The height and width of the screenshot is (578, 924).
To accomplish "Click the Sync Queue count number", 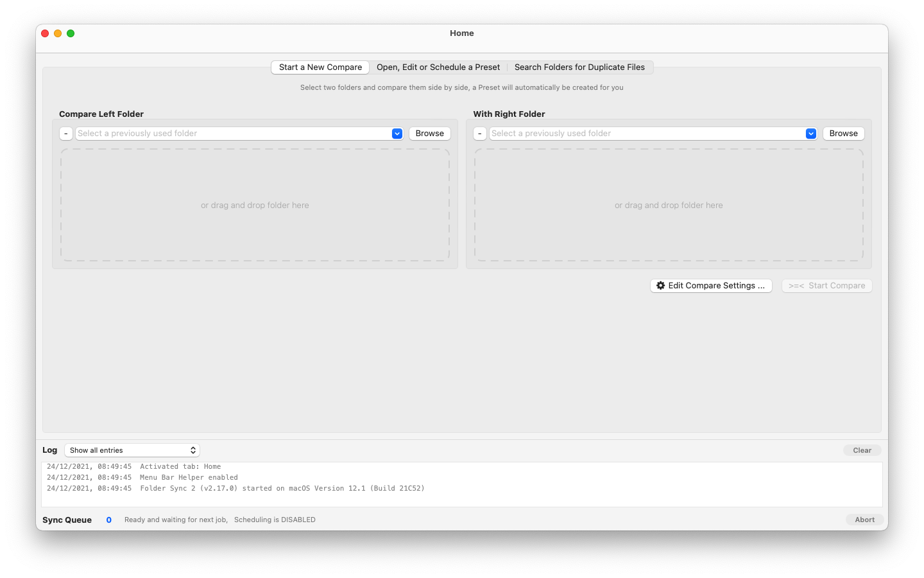I will (109, 520).
